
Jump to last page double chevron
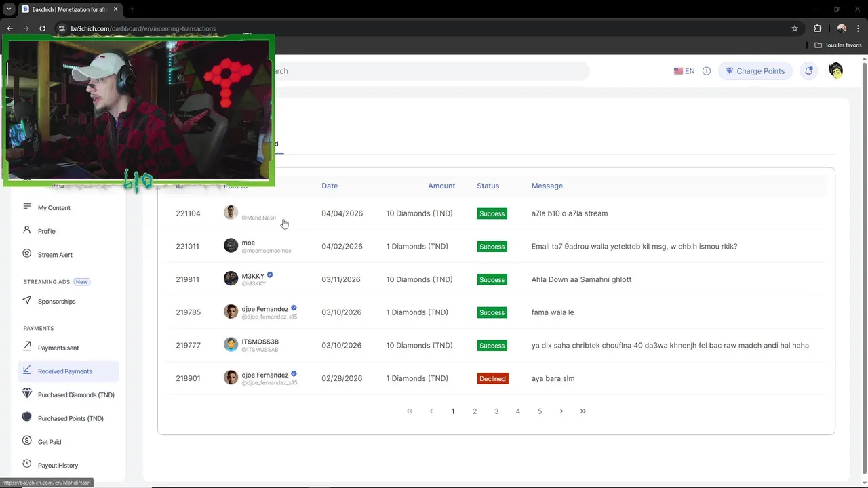(583, 411)
